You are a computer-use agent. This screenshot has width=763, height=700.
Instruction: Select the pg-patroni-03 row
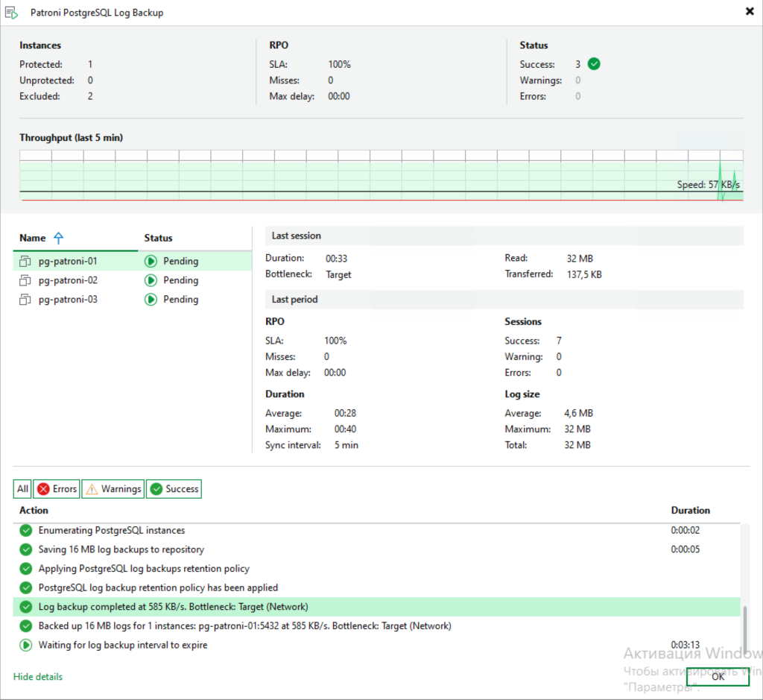coord(133,300)
